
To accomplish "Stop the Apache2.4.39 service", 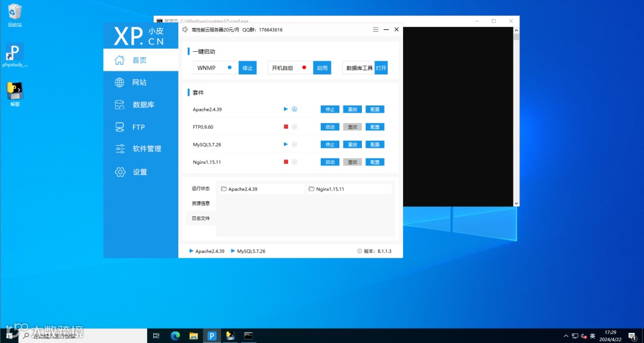I will pos(330,110).
